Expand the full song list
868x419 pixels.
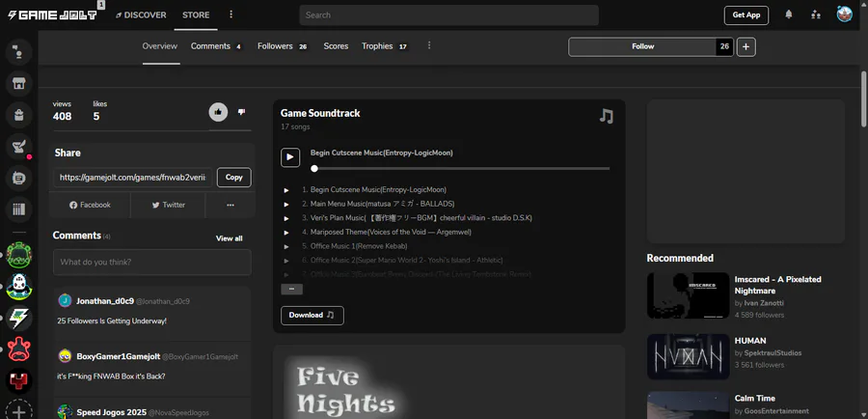coord(291,290)
